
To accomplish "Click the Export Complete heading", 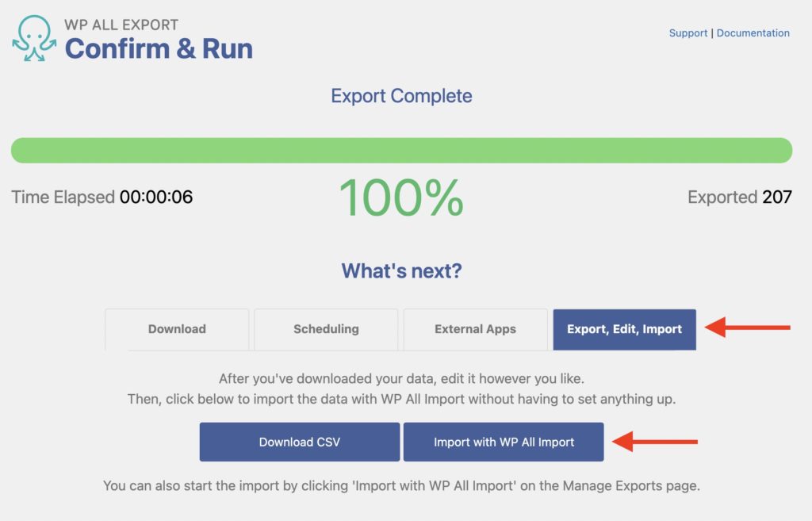I will [401, 95].
